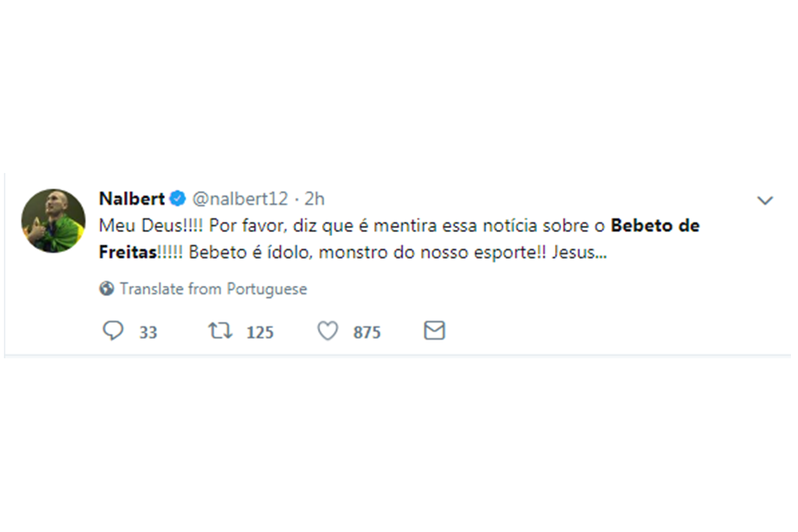This screenshot has height=532, width=798.
Task: Open the Nalbert display name link
Action: tap(132, 199)
